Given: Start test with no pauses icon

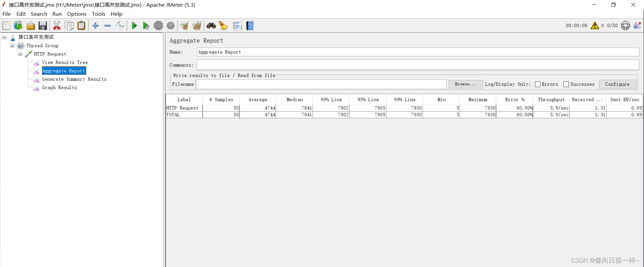Looking at the screenshot, I should pos(146,25).
